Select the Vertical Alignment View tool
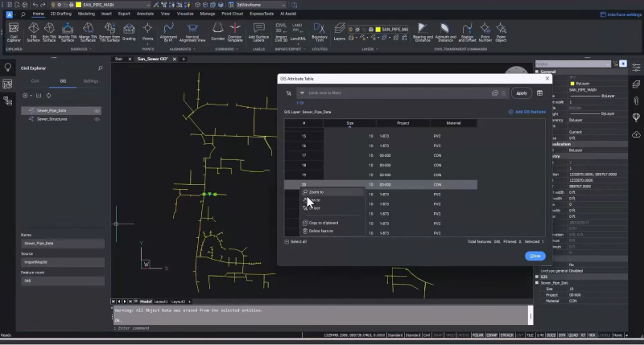Image resolution: width=644 pixels, height=345 pixels. click(192, 32)
